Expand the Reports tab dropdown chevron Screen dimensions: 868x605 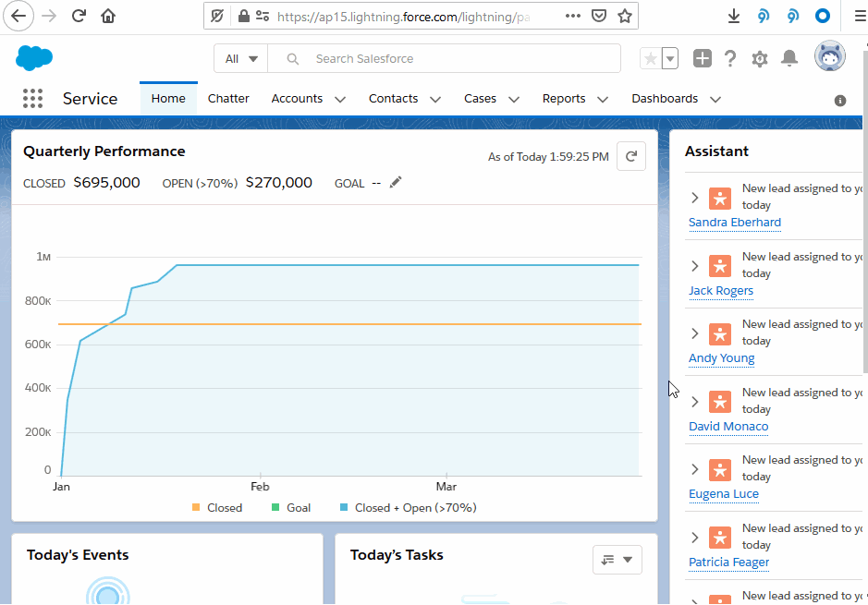[603, 100]
